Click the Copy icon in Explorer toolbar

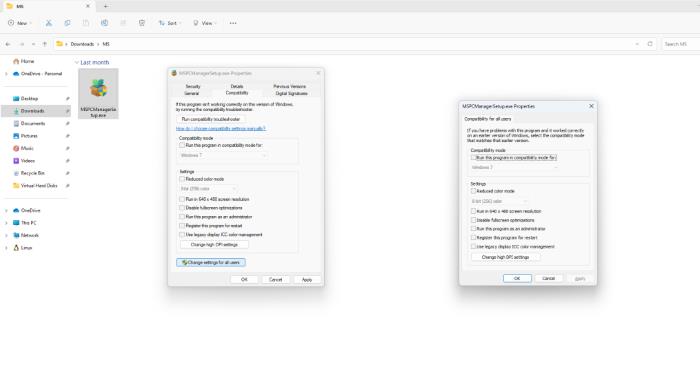[x=67, y=23]
